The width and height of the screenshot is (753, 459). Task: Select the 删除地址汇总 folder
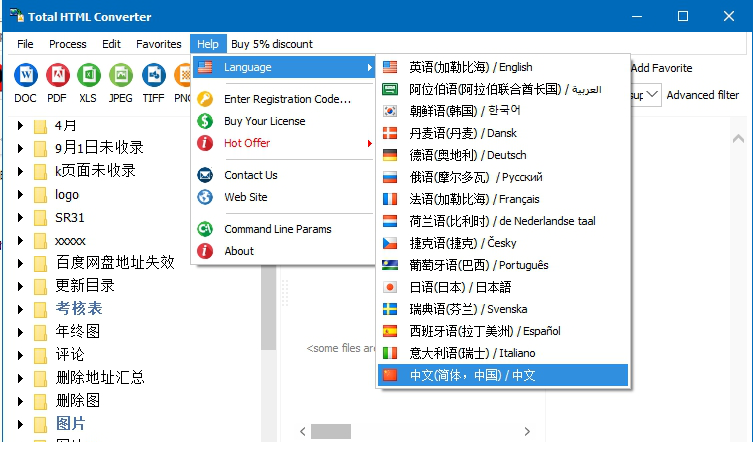(100, 377)
